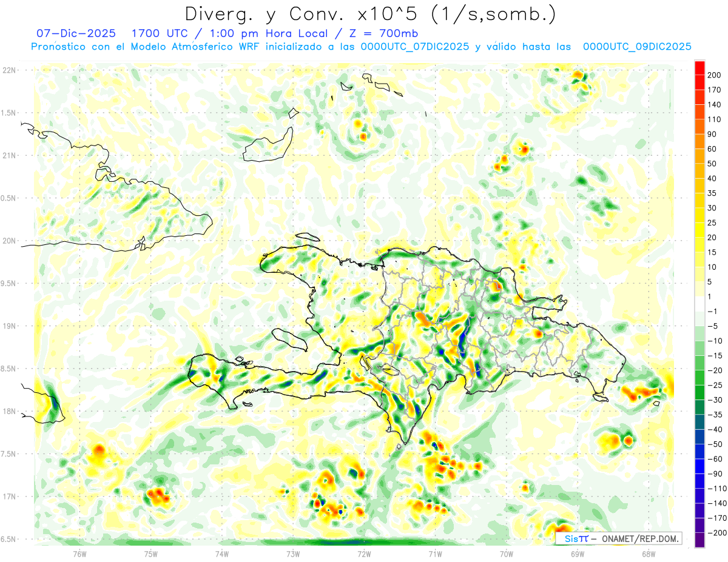Click the "7.5N" latitude tick label

pyautogui.click(x=8, y=454)
